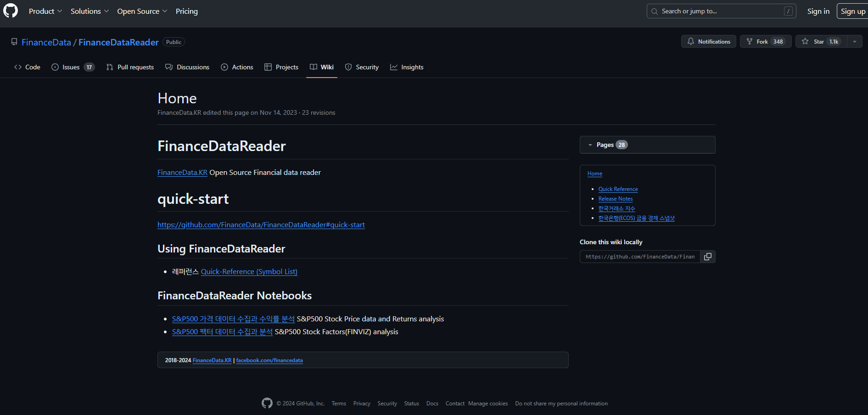The image size is (868, 415).
Task: Open Quick-Reference (Symbol List) link
Action: 249,272
